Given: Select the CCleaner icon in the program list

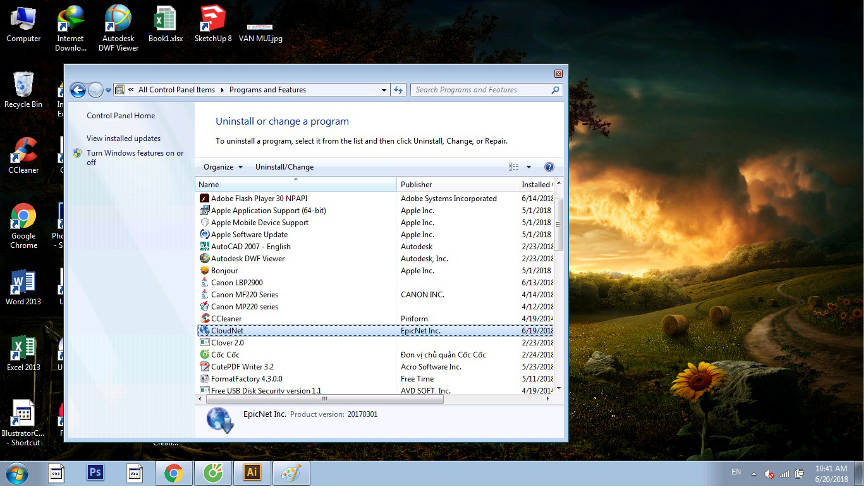Looking at the screenshot, I should 204,319.
